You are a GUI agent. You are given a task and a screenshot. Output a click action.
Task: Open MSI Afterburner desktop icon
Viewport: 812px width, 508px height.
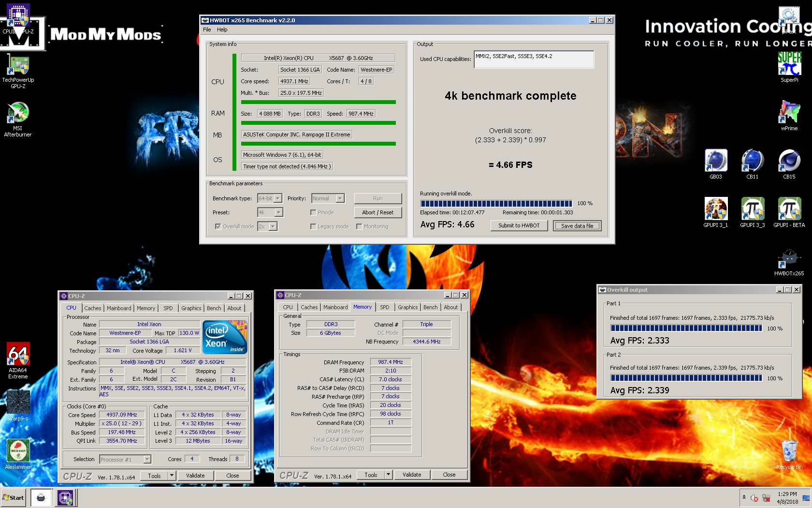[x=18, y=120]
